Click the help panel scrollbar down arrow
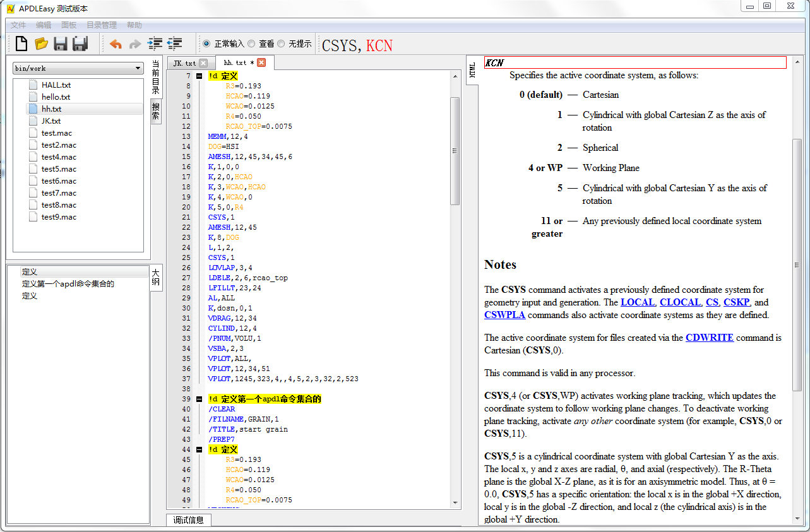The width and height of the screenshot is (810, 532). [x=797, y=519]
